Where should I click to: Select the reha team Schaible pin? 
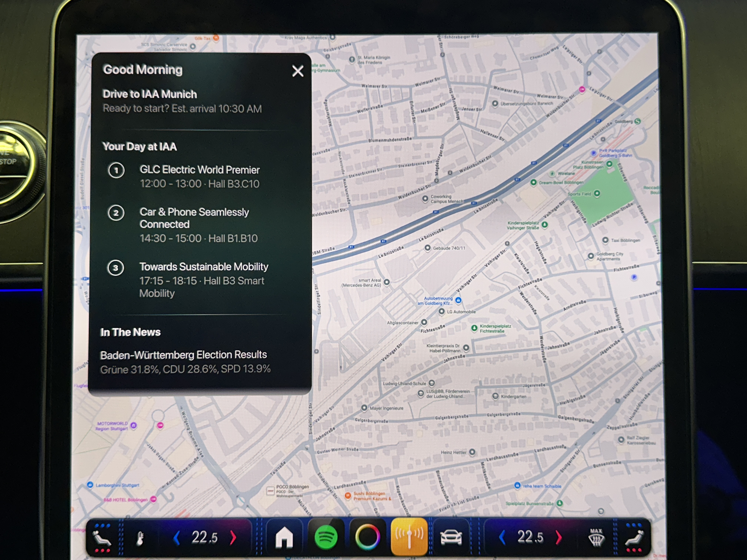[517, 485]
